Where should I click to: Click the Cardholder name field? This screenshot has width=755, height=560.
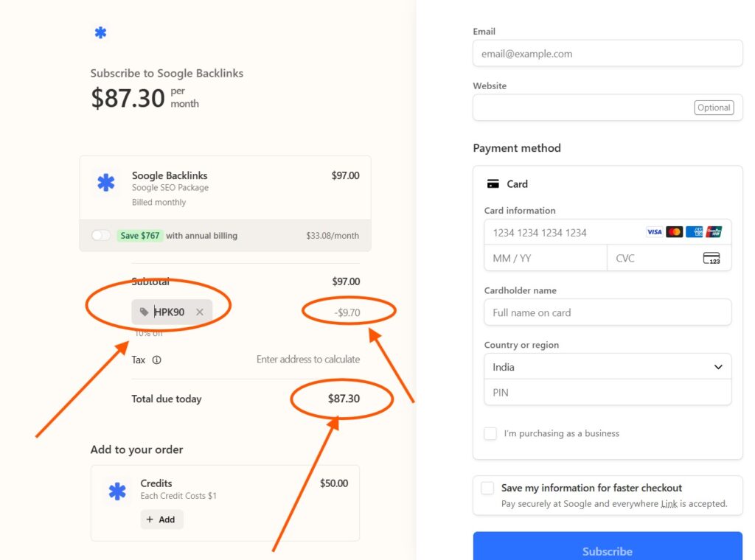point(608,312)
